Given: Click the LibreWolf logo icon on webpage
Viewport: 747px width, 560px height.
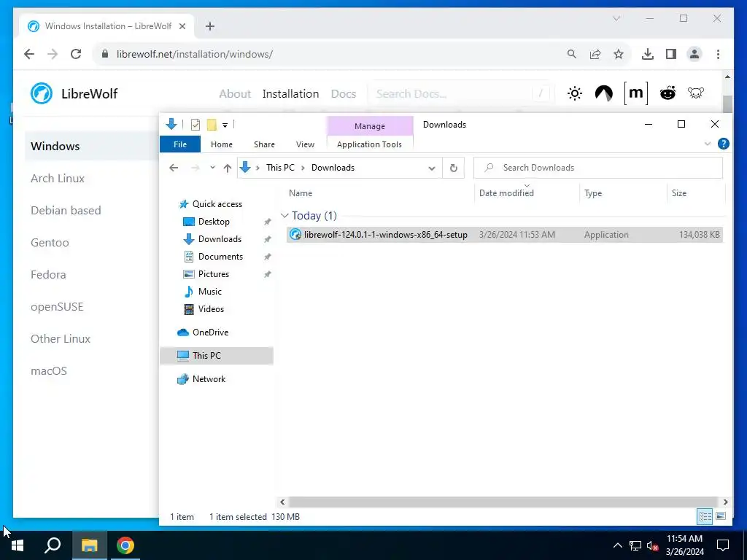Looking at the screenshot, I should 42,93.
